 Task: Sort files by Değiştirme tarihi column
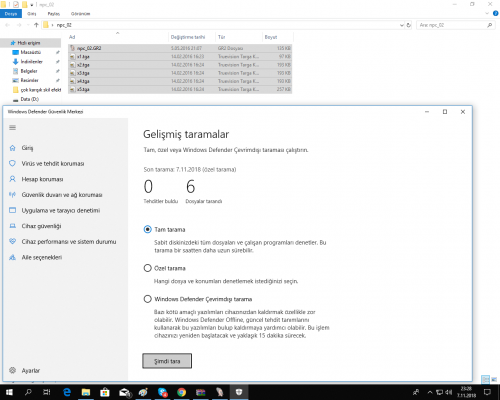click(x=192, y=37)
